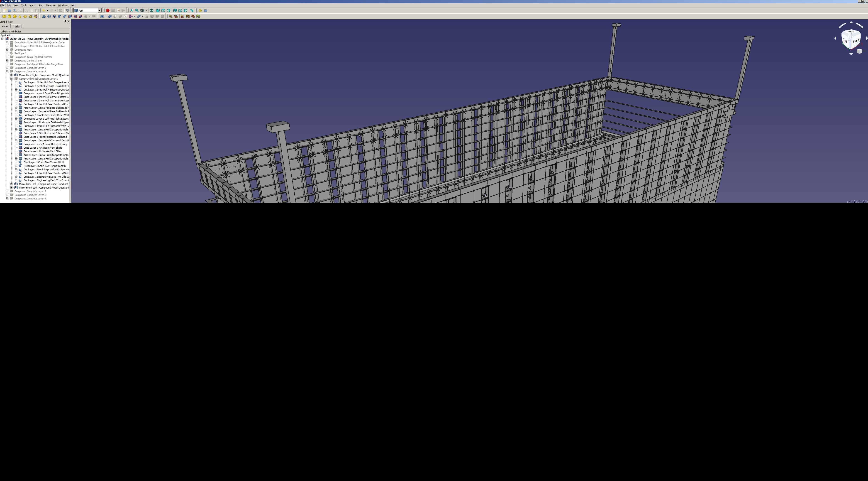
Task: Set isometric view with cube icon
Action: click(152, 10)
